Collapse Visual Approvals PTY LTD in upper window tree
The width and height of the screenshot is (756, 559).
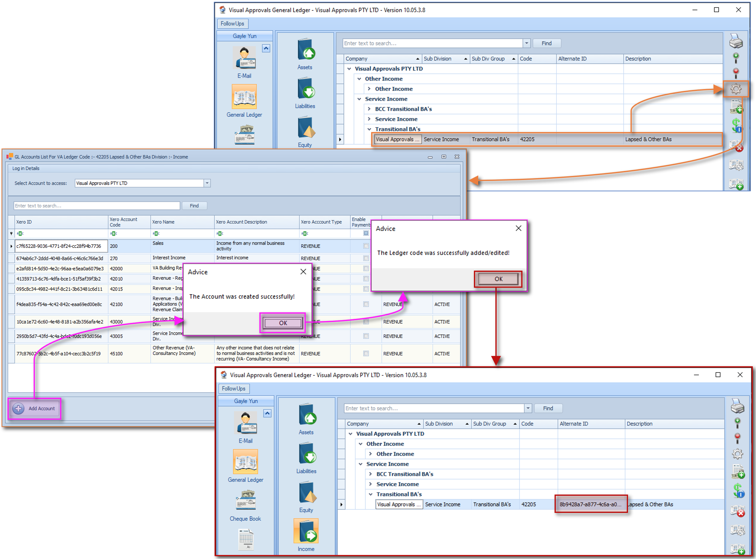tap(349, 69)
